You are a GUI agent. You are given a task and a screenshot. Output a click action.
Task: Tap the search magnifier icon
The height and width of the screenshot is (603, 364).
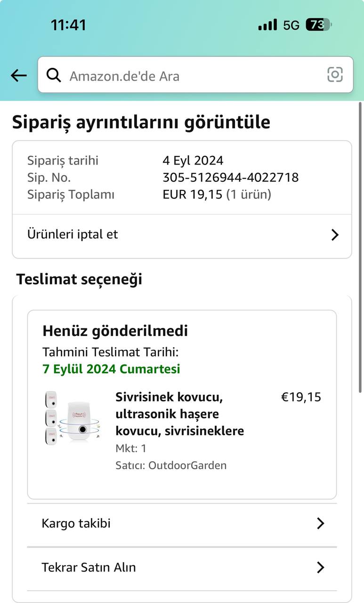click(x=54, y=75)
